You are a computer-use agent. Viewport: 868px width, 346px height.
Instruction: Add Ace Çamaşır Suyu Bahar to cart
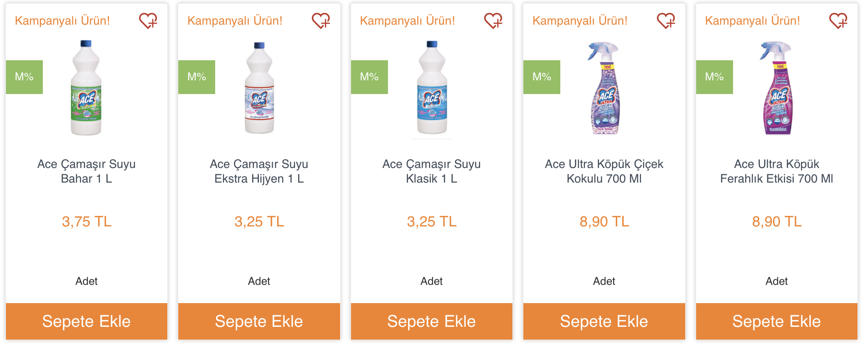[87, 321]
